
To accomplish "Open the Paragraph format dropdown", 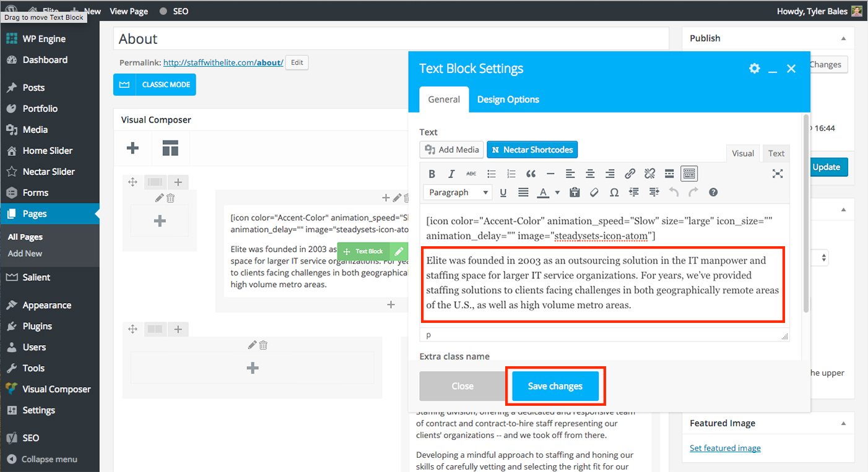I will pos(458,192).
